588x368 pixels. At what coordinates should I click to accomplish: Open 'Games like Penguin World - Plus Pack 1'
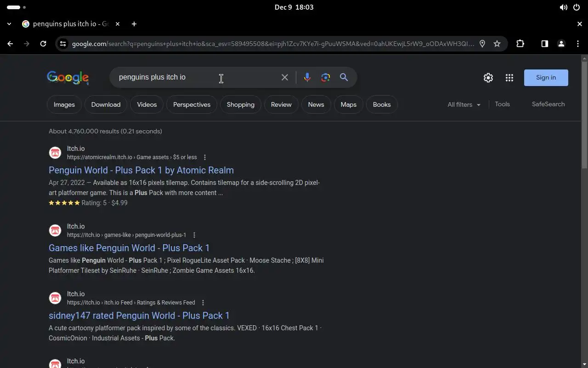point(129,248)
